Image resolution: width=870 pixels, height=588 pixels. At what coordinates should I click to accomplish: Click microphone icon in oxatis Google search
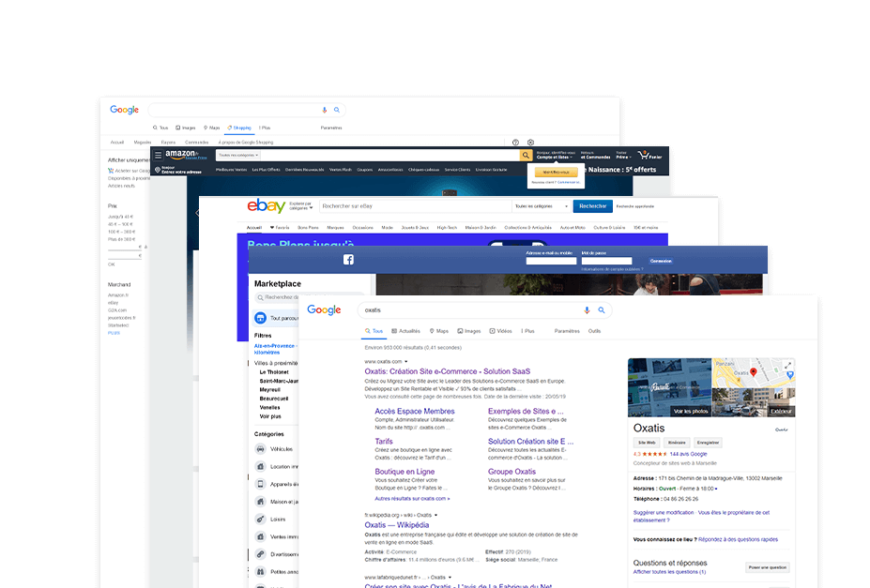point(587,310)
